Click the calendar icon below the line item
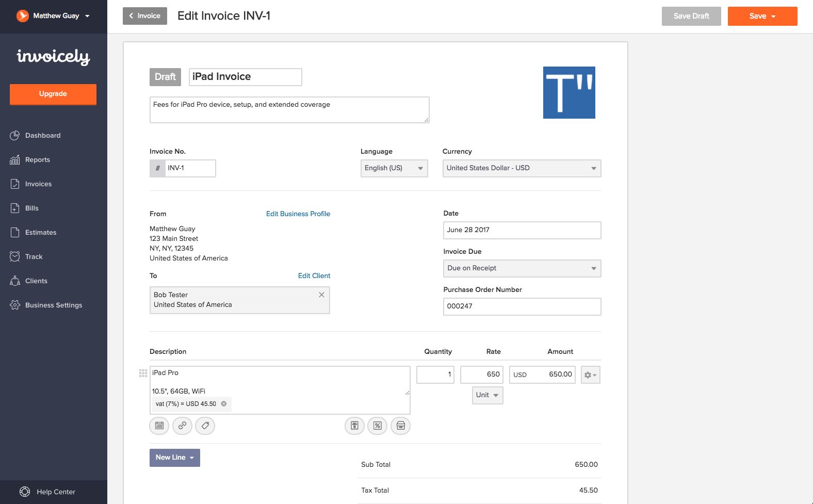 tap(159, 426)
